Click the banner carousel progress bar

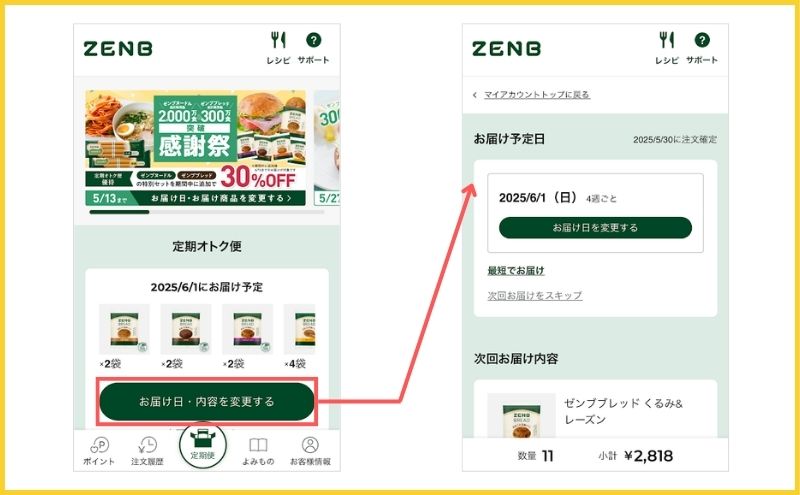pyautogui.click(x=207, y=212)
